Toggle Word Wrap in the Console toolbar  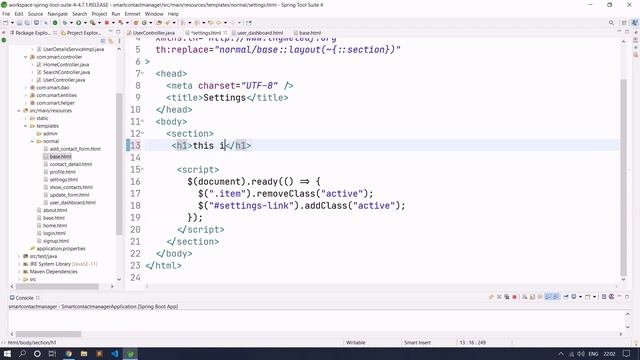point(540,297)
